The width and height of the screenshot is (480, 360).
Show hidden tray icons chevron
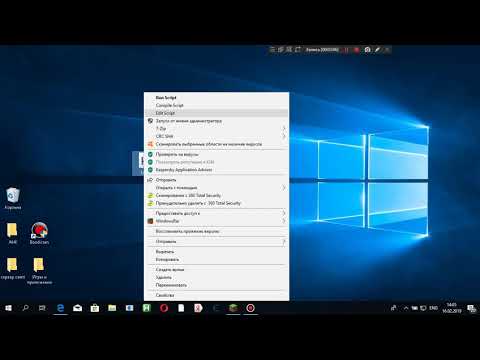(406, 308)
